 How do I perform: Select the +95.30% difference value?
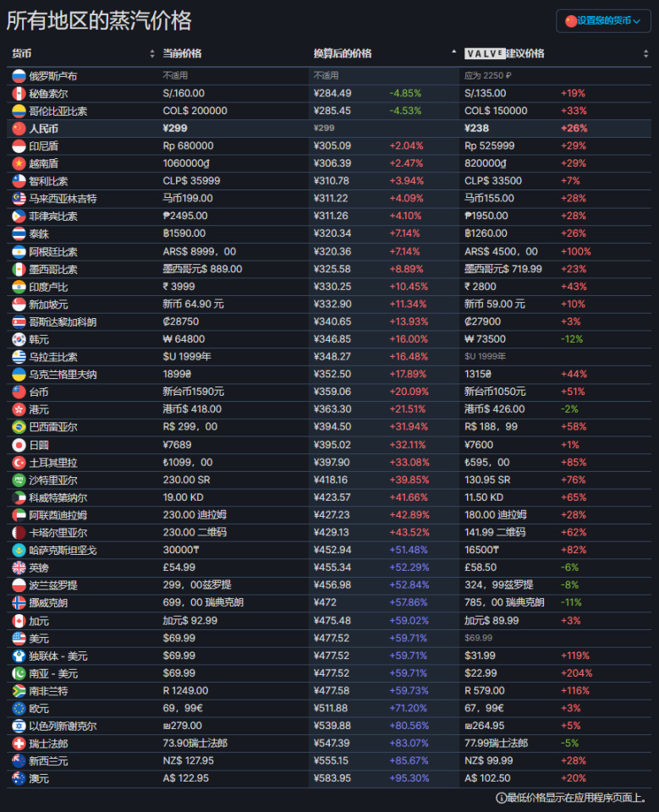409,778
